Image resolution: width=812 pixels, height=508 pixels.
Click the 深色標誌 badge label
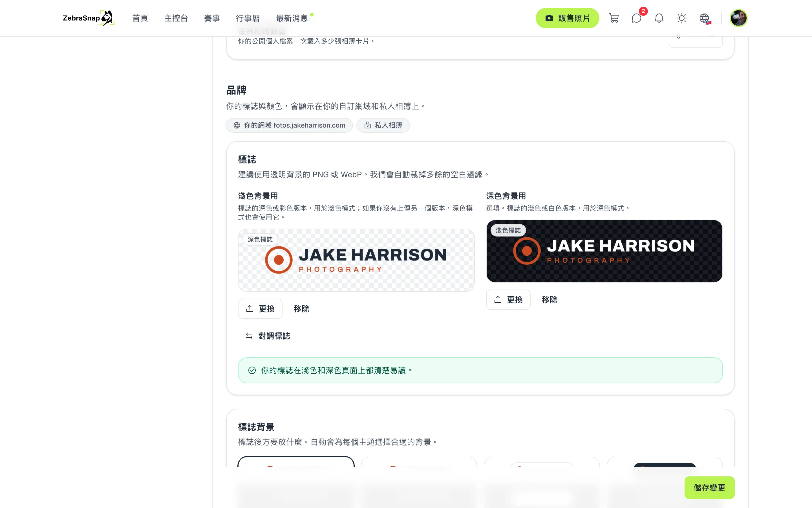point(260,239)
